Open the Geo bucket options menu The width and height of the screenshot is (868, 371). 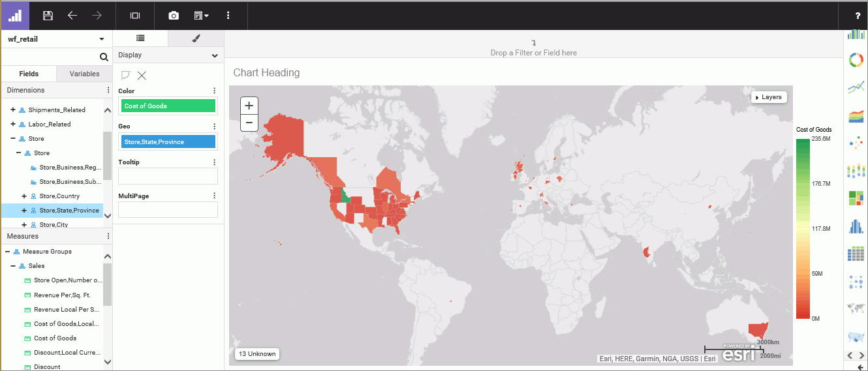pos(214,126)
